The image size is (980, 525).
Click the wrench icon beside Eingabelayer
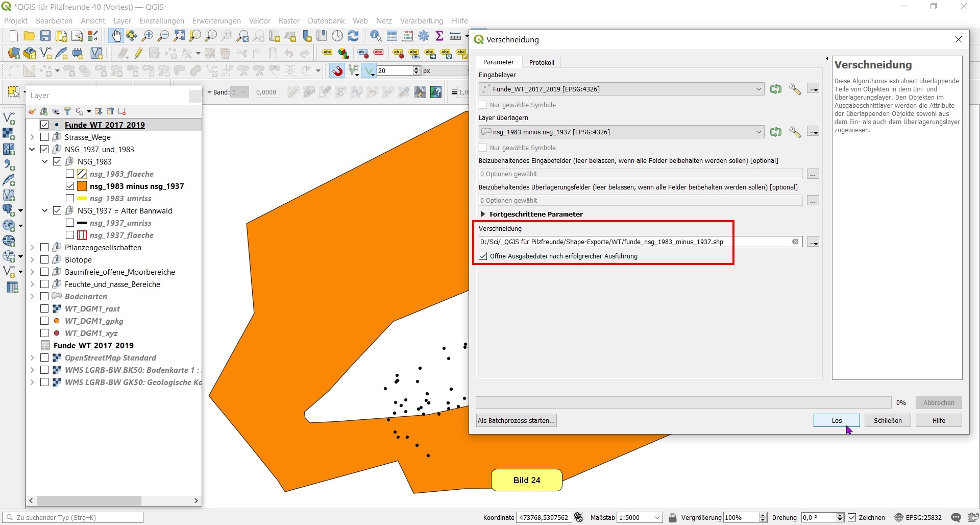pyautogui.click(x=795, y=89)
